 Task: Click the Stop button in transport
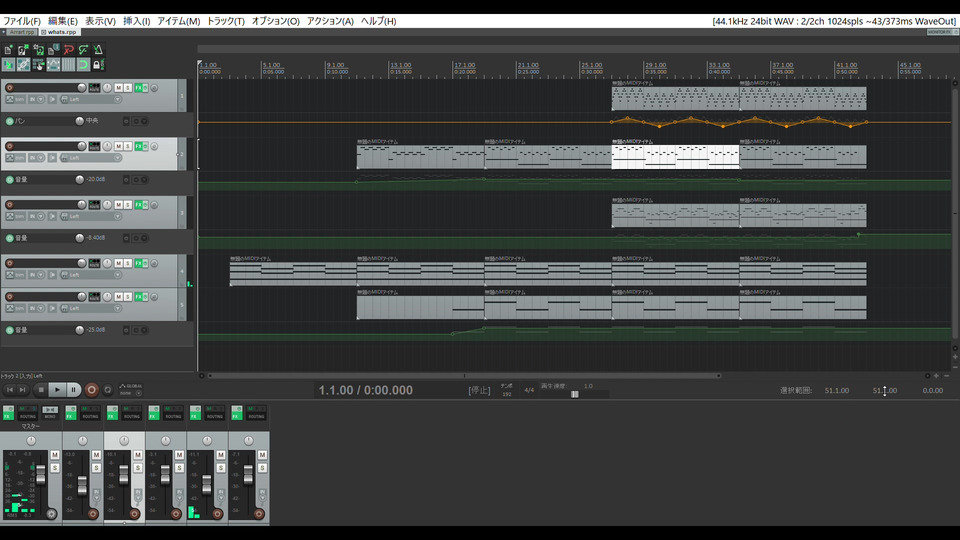41,389
